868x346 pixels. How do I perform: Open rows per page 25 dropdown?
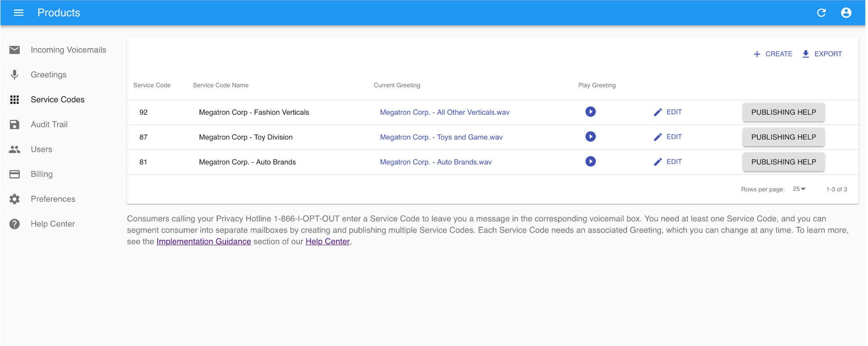point(799,189)
